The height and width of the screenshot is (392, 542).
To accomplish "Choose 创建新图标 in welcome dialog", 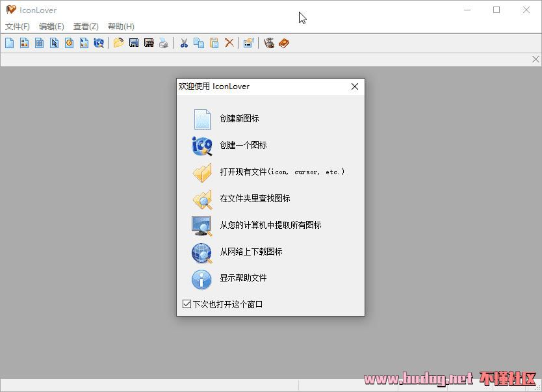I will 239,119.
